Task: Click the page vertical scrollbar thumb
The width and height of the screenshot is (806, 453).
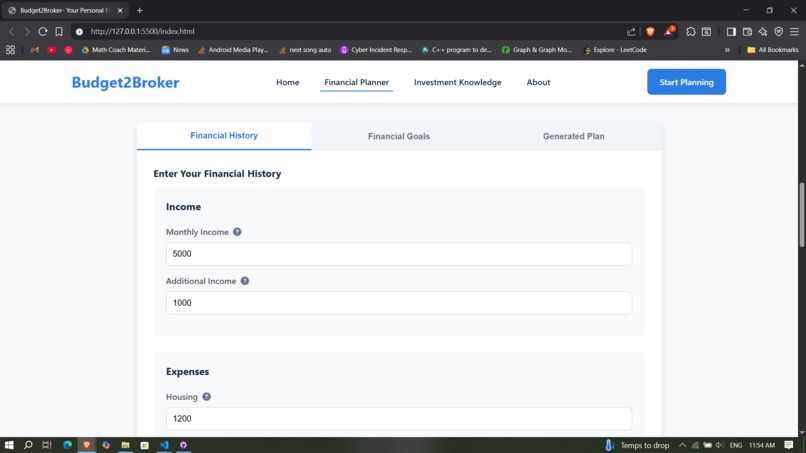Action: click(801, 214)
